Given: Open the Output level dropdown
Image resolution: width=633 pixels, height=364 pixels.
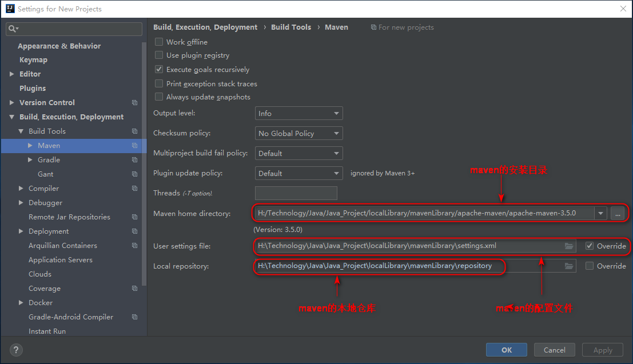Looking at the screenshot, I should click(x=298, y=113).
